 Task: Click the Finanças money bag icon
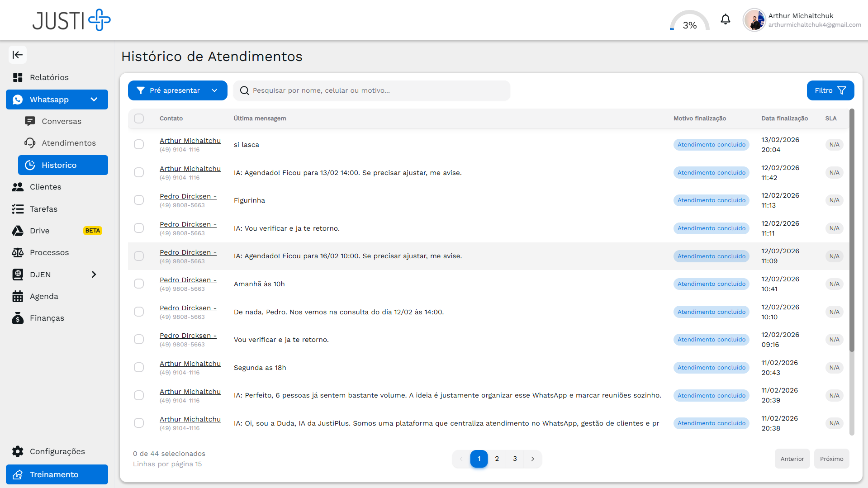click(x=18, y=318)
